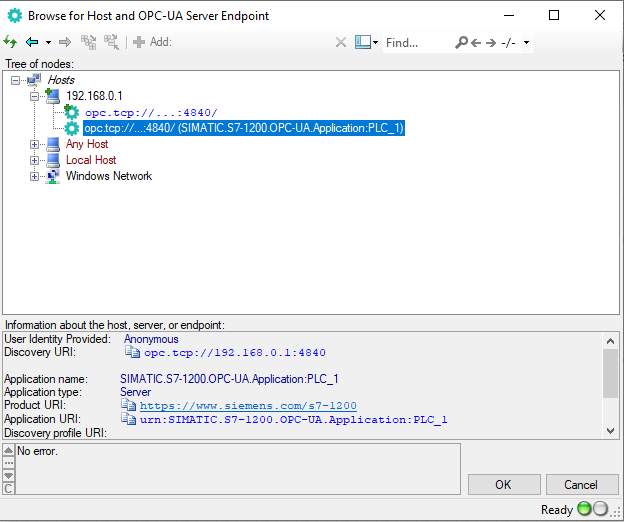
Task: Open the back-history dropdown arrow
Action: (48, 42)
